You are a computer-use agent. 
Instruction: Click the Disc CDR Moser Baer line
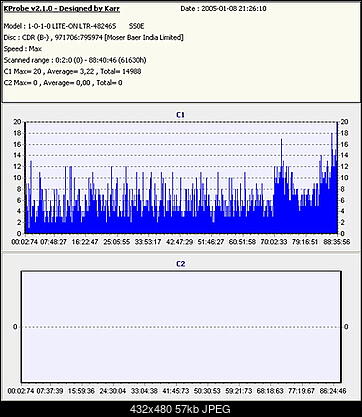94,37
